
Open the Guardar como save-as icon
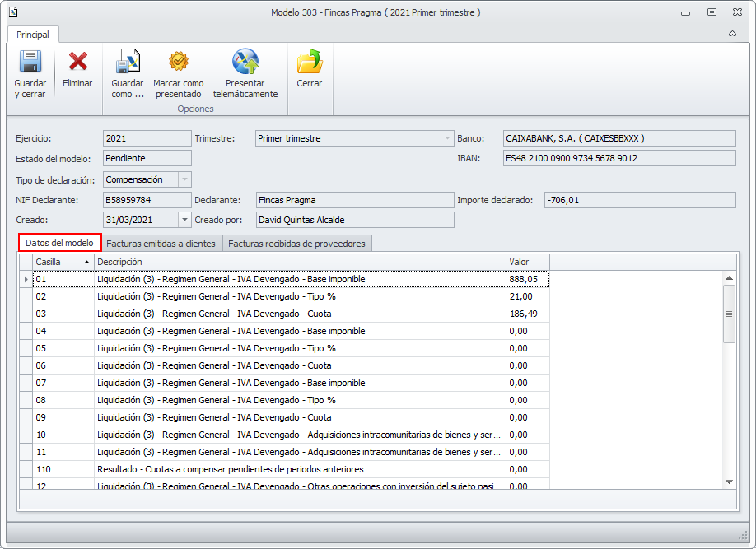point(127,63)
